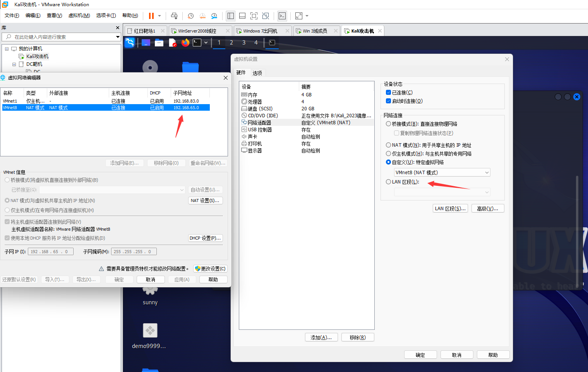This screenshot has height=372, width=588.
Task: Open the snapshot manager icon
Action: (x=214, y=16)
